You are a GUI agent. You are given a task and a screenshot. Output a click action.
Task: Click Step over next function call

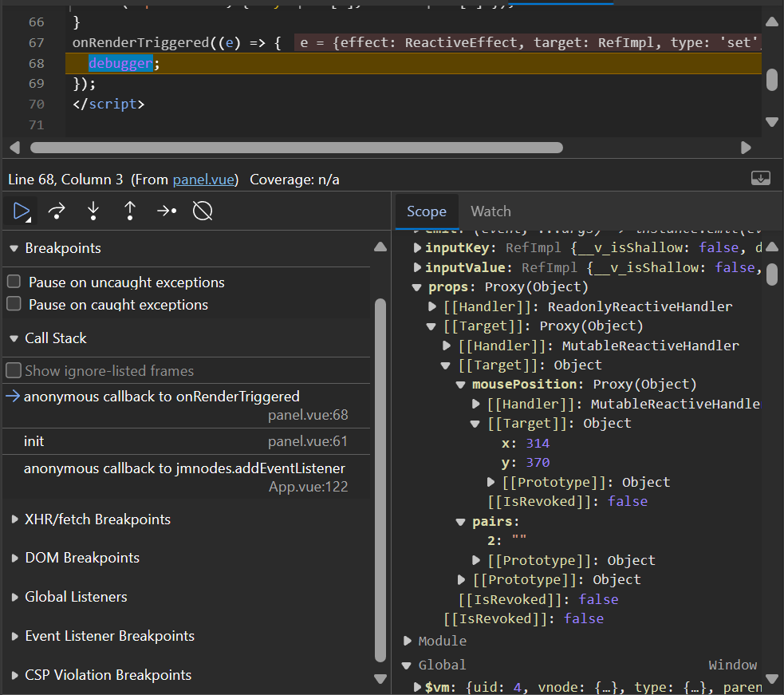point(57,211)
